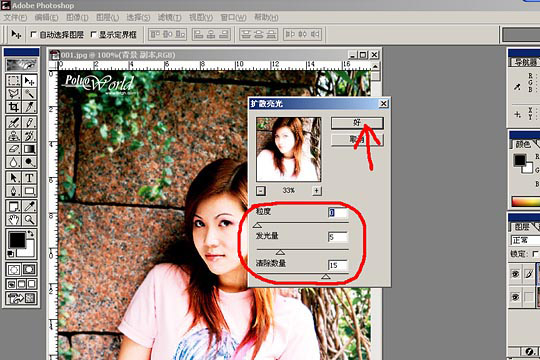Viewport: 540px width, 360px height.
Task: Click 好 to apply the 扩散亮光 filter
Action: click(x=357, y=123)
